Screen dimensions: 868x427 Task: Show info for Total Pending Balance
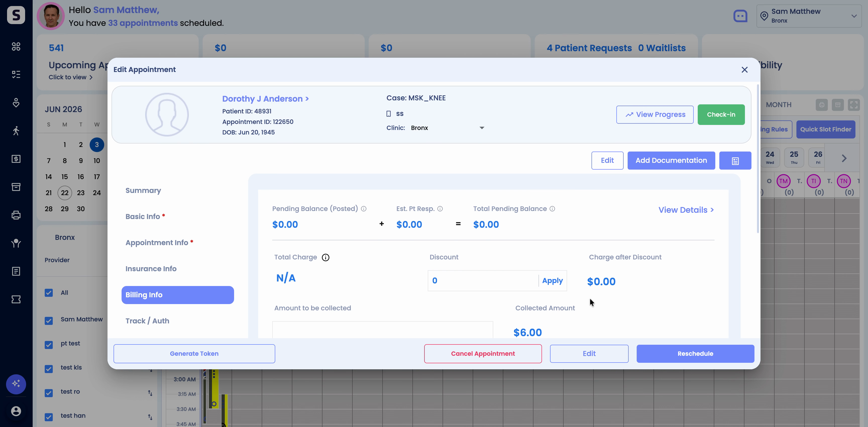552,209
